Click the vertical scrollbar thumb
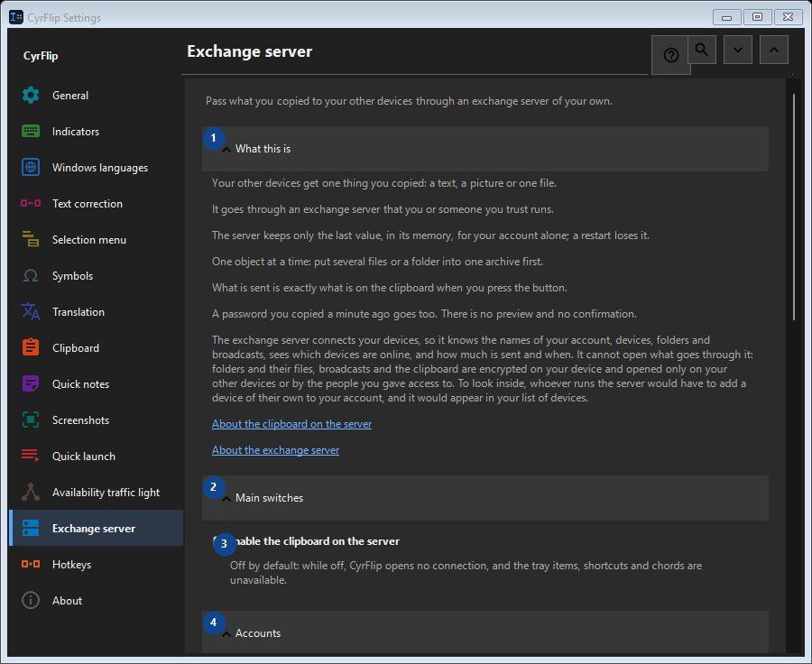The width and height of the screenshot is (812, 664). coord(794,207)
